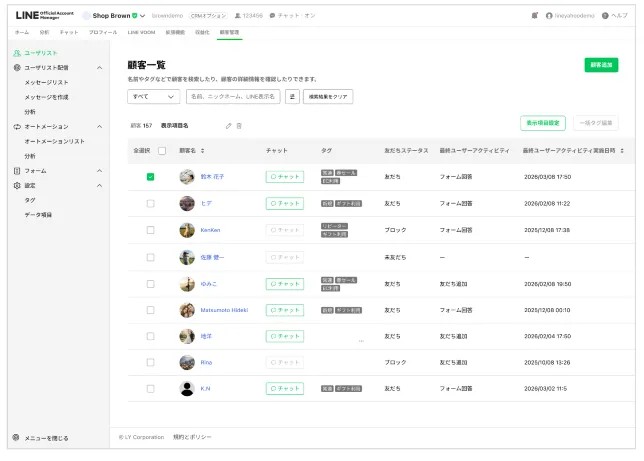
Task: Open the ホーム tab in top navigation
Action: (22, 32)
